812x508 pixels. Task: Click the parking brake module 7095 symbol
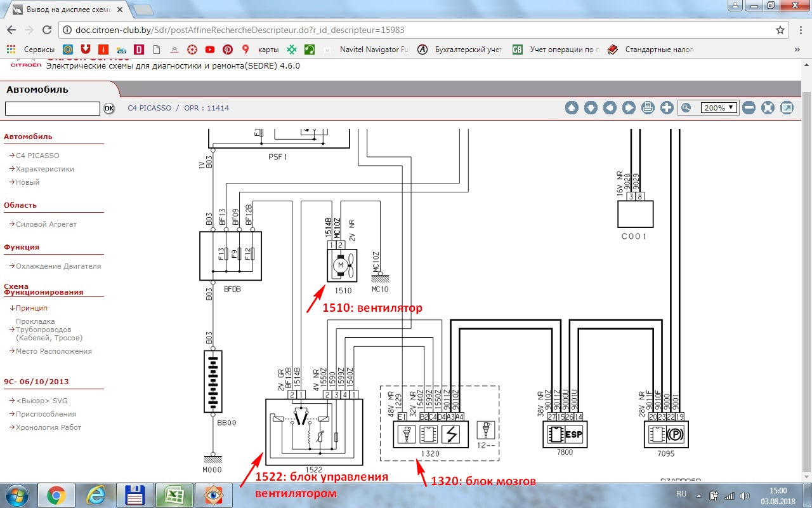(x=666, y=435)
